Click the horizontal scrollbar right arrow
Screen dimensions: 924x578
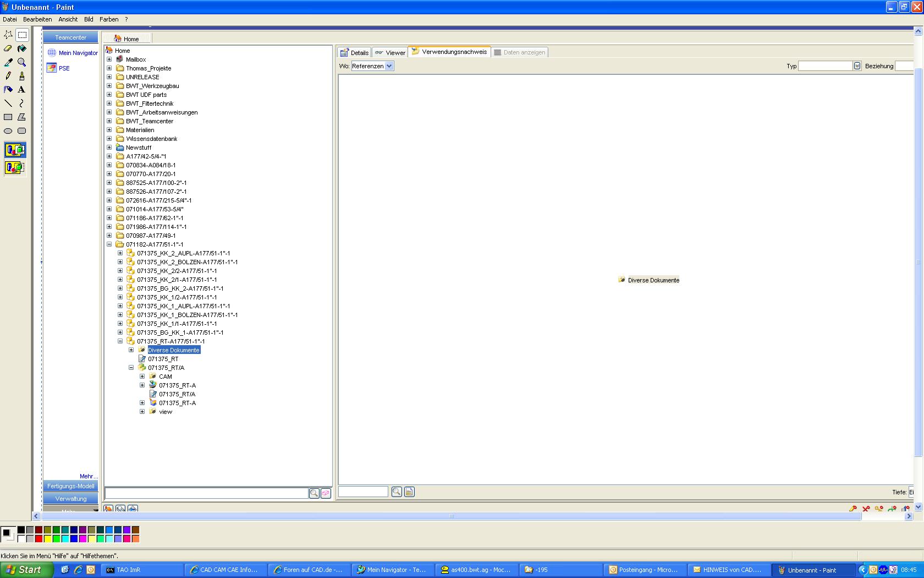tap(909, 516)
